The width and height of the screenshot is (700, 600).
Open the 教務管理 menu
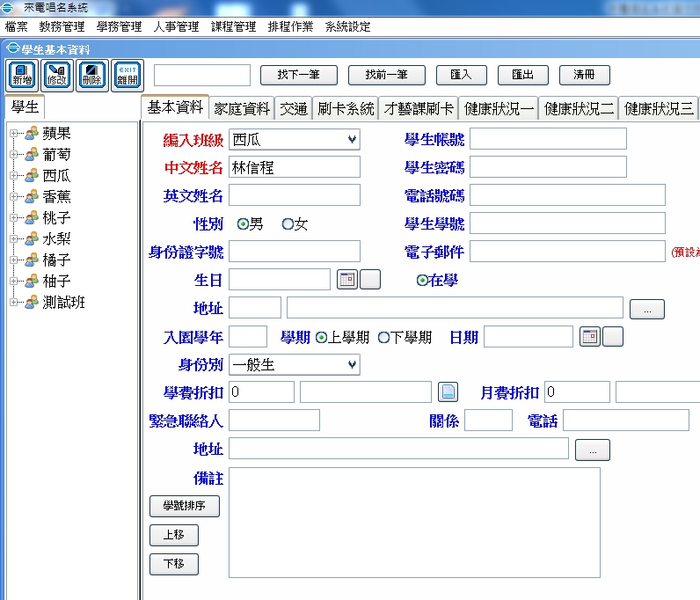[x=63, y=26]
